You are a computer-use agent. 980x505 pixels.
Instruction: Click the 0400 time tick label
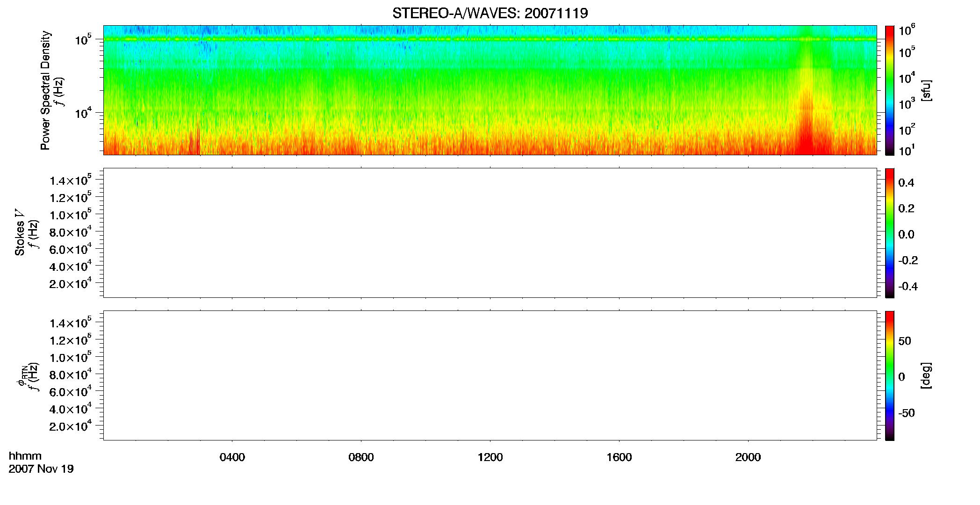coord(232,457)
